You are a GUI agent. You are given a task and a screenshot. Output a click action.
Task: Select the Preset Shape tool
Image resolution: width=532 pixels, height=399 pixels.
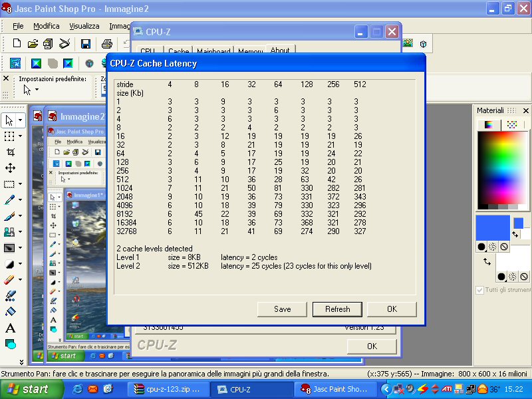(x=10, y=344)
